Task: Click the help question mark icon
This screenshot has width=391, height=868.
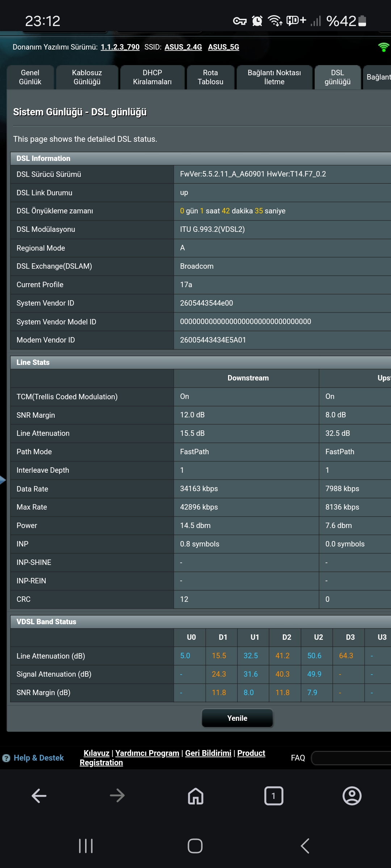Action: click(6, 758)
